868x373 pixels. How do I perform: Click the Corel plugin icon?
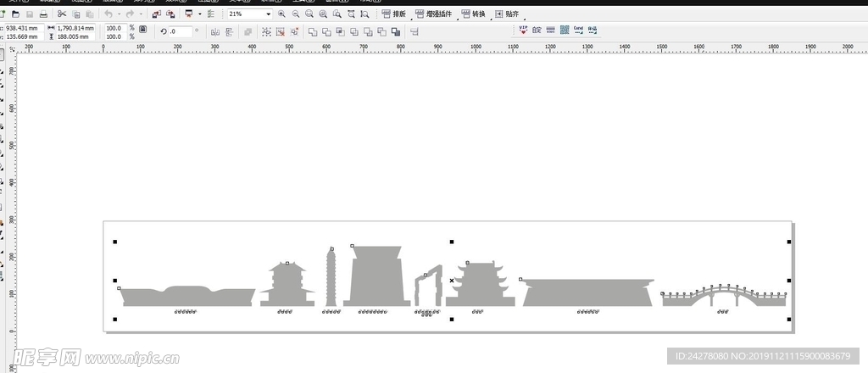point(578,30)
